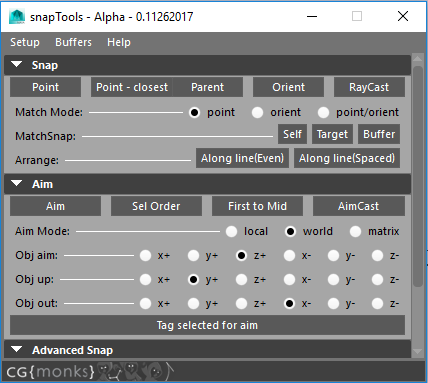Click the Point - closest button
428x383 pixels.
pyautogui.click(x=132, y=87)
